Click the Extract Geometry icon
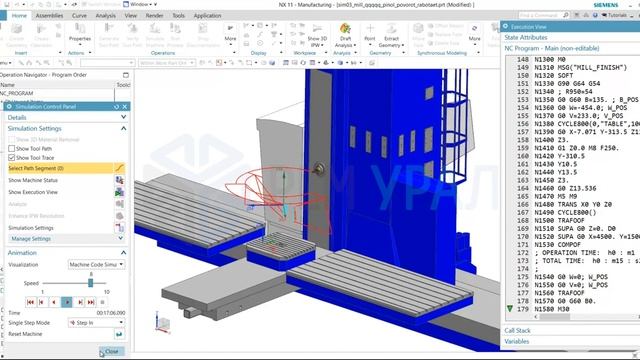Viewport: 640px width, 360px height. click(391, 29)
